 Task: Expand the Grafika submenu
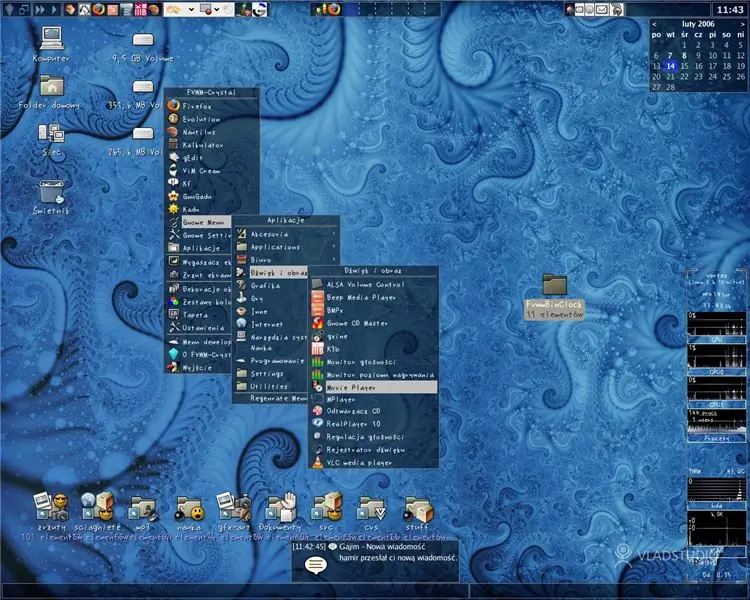point(271,286)
